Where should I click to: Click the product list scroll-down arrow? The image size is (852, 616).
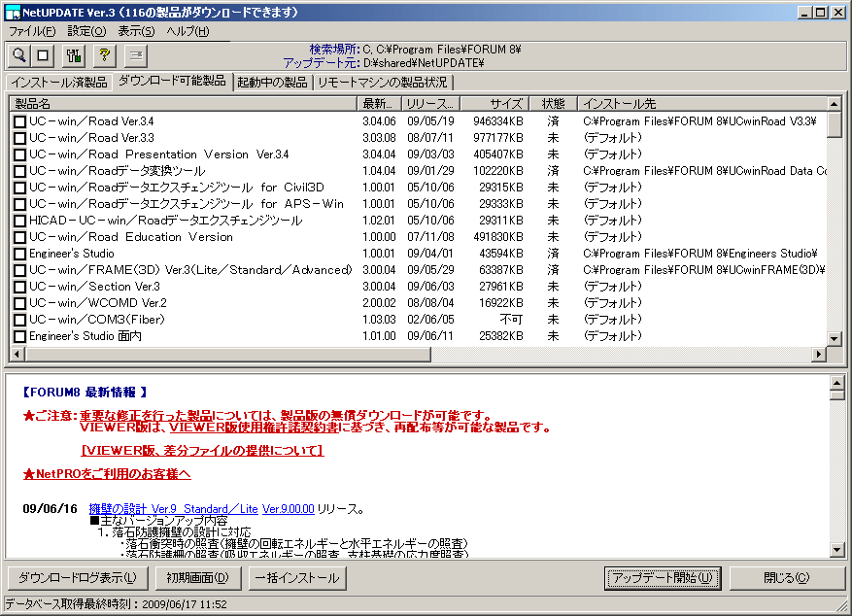[835, 339]
